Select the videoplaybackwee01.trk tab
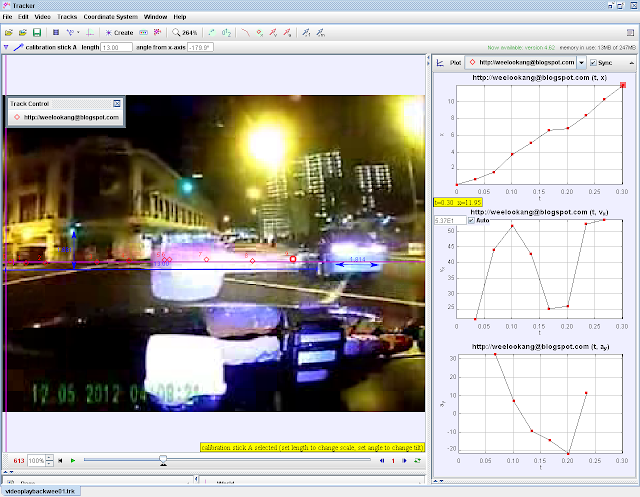This screenshot has height=497, width=640. coord(41,491)
